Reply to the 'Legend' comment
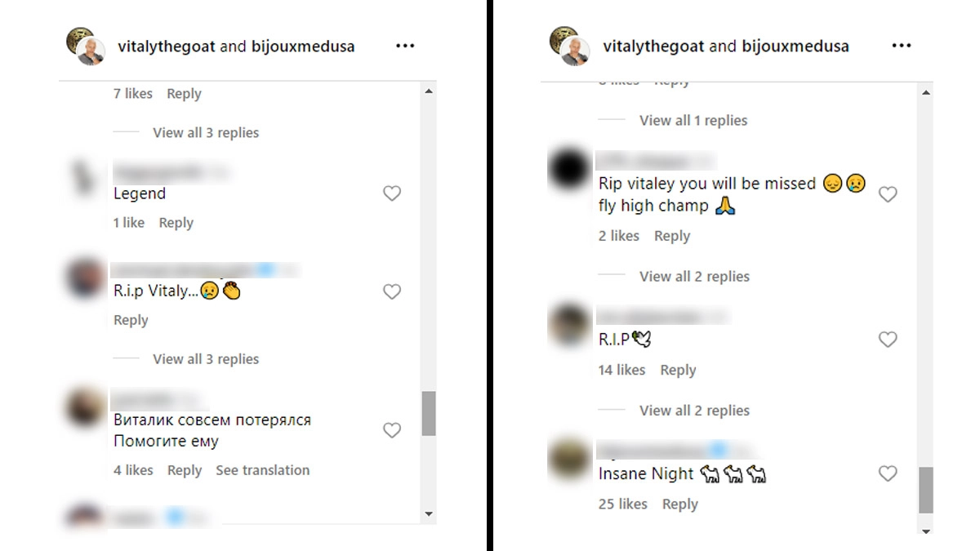980x551 pixels. click(x=176, y=223)
